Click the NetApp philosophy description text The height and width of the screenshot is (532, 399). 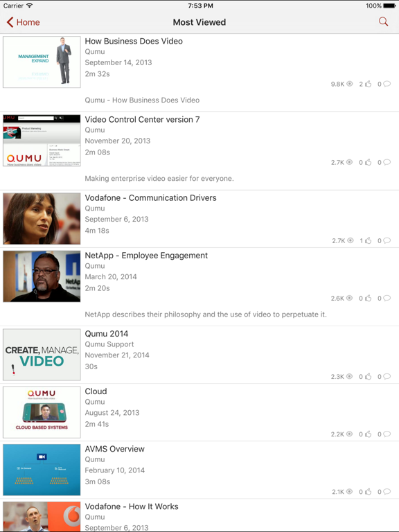click(206, 314)
